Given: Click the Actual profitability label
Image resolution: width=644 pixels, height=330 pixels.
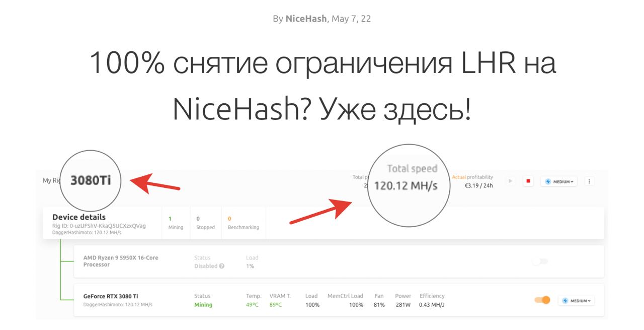Looking at the screenshot, I should tap(472, 177).
